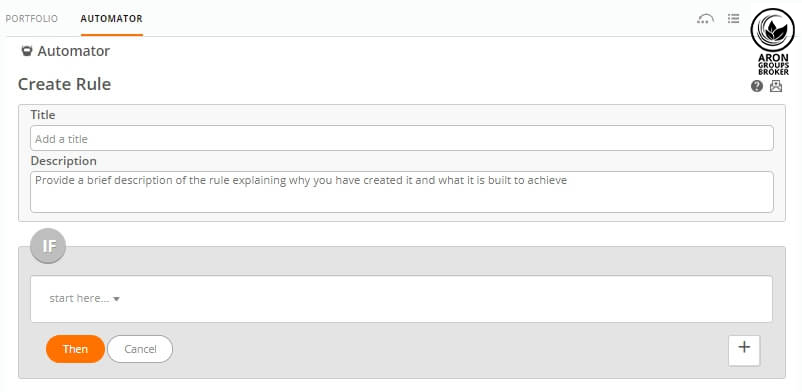802x392 pixels.
Task: Switch to the PORTFOLIO tab
Action: coord(31,19)
